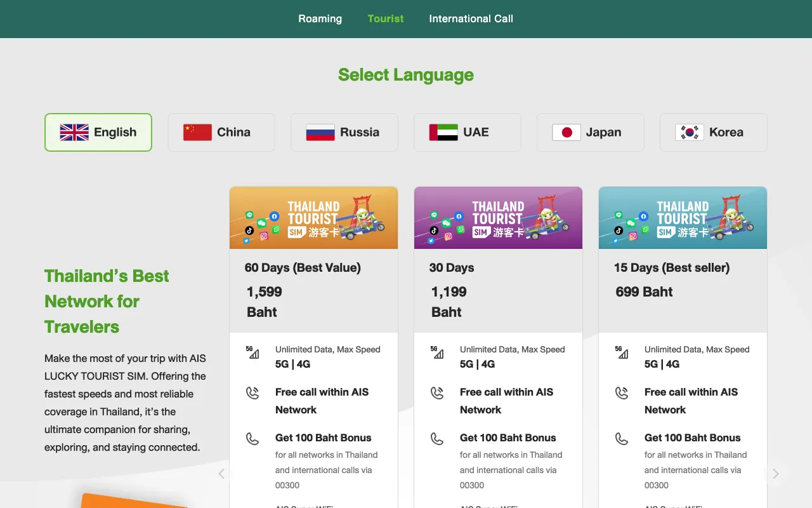Click "Free call within AIS Network" in 60 Days card

point(322,401)
